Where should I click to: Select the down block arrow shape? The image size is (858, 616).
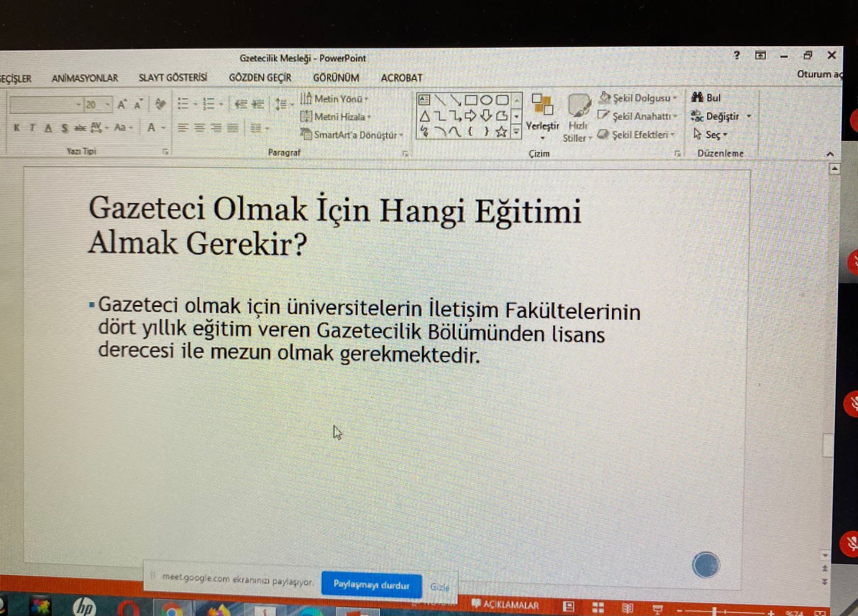point(486,116)
